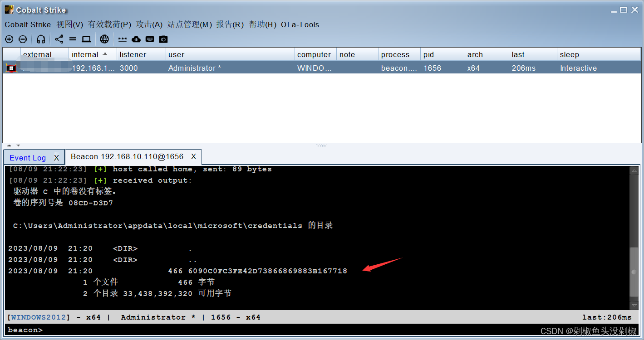
Task: Open downloaded files cloud icon
Action: [x=136, y=39]
